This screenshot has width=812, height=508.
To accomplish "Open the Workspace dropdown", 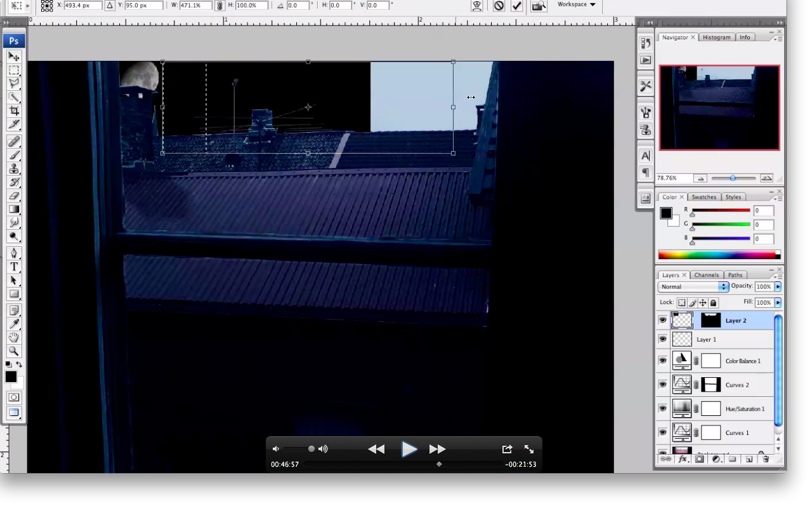I will click(x=576, y=4).
